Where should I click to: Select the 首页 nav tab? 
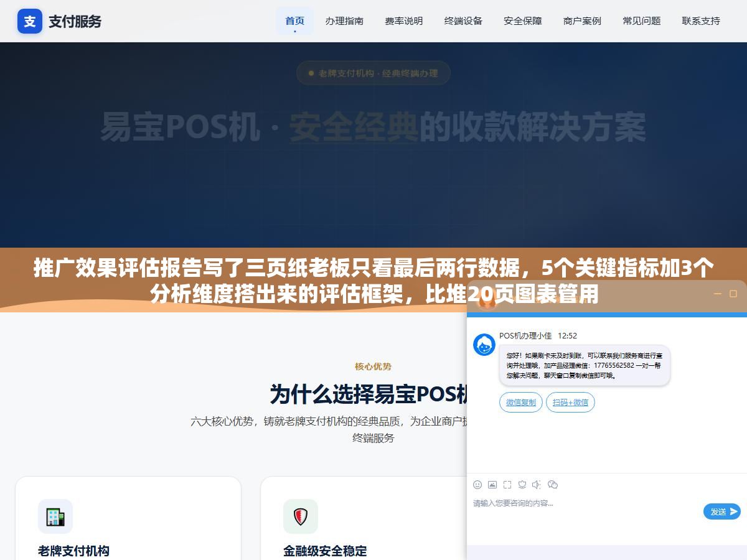(x=295, y=21)
